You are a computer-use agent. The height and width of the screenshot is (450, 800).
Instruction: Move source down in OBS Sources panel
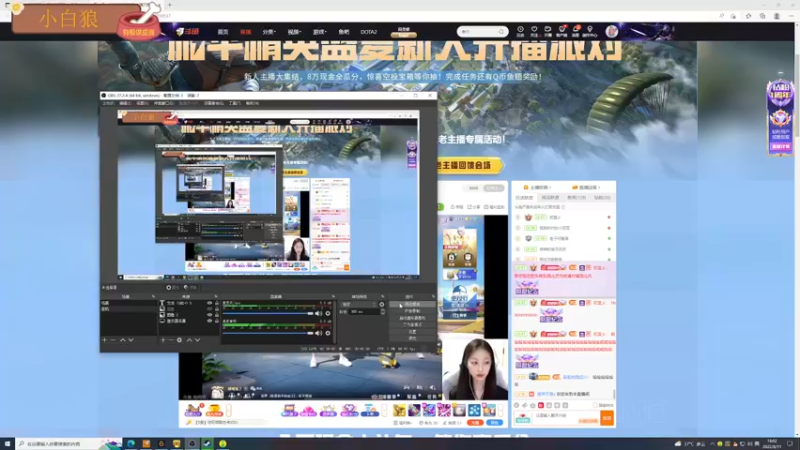197,340
